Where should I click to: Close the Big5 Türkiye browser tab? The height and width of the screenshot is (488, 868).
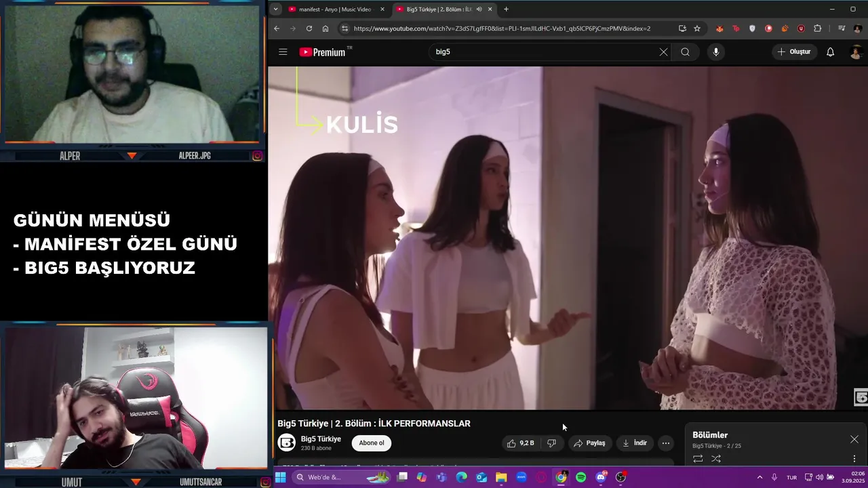[x=490, y=9]
